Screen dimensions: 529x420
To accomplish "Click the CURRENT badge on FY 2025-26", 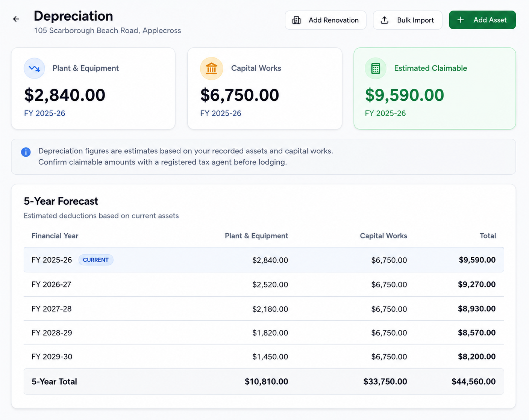I will (x=96, y=260).
